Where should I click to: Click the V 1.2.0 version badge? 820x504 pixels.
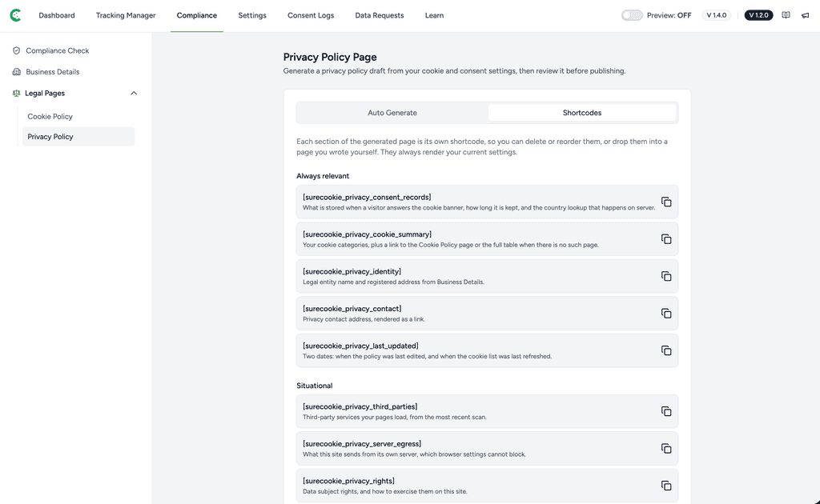tap(759, 15)
